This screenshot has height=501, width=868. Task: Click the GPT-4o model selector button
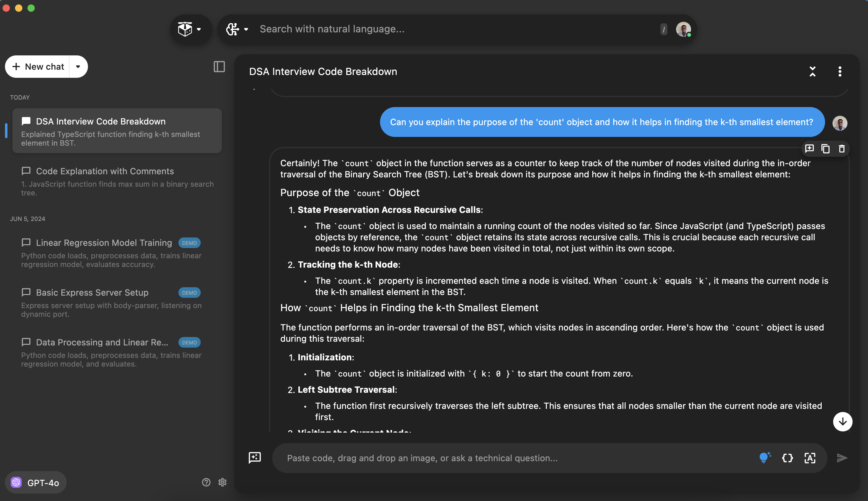35,482
